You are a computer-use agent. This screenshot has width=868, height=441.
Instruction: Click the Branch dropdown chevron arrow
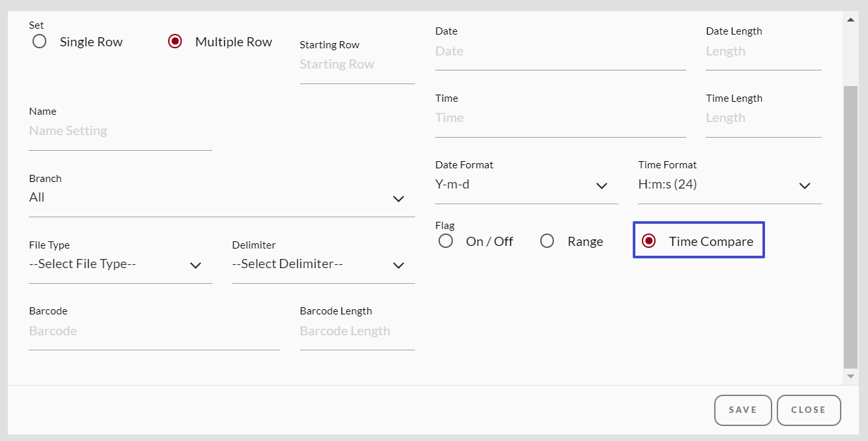(399, 198)
